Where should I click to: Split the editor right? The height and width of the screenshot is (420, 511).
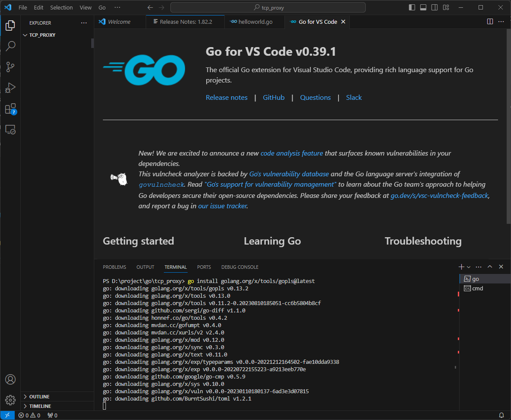(490, 22)
